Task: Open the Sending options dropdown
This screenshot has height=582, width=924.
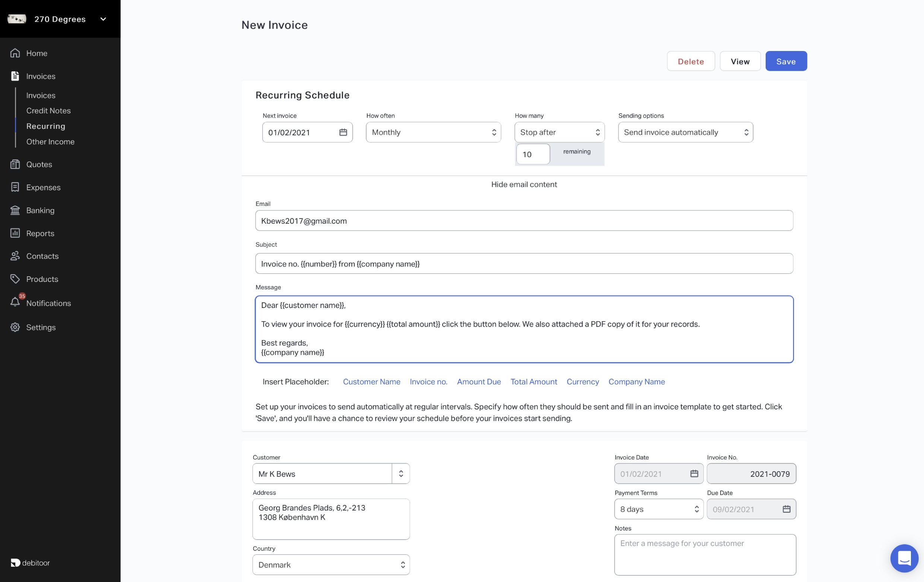Action: pos(685,132)
